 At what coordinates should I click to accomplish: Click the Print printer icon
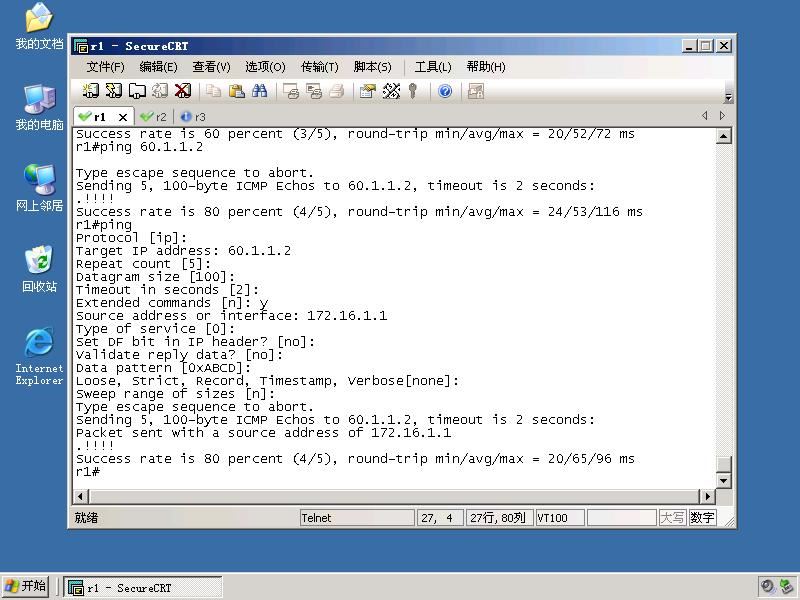click(337, 91)
